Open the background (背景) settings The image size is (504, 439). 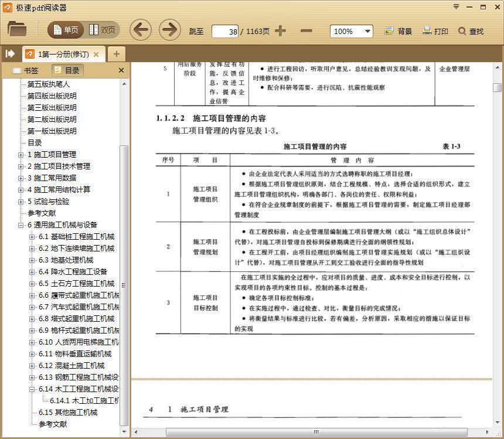pos(398,31)
